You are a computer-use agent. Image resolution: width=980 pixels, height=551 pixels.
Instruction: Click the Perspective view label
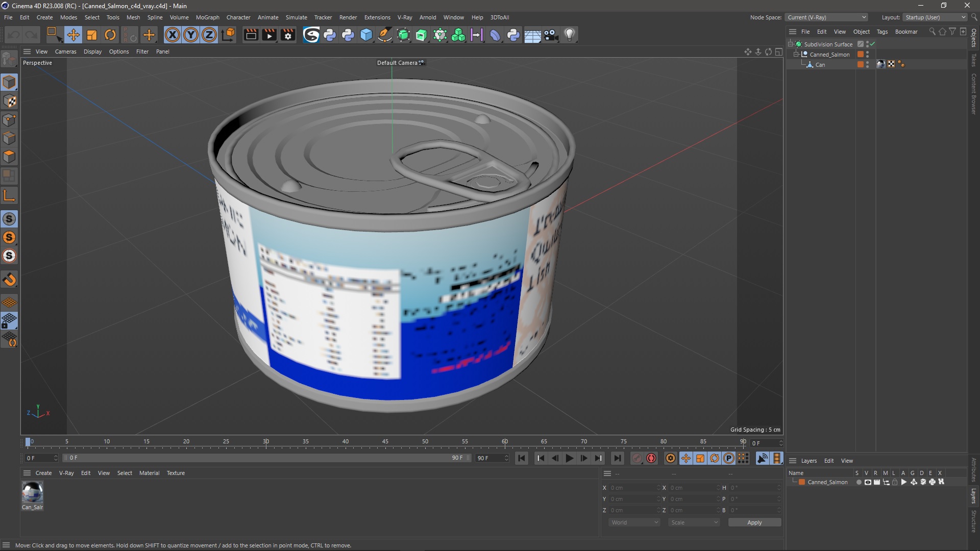36,62
